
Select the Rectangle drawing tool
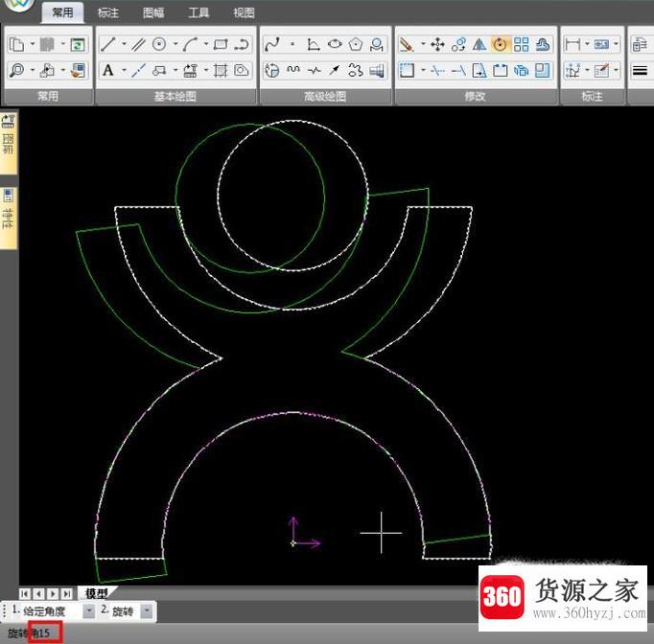pos(221,44)
